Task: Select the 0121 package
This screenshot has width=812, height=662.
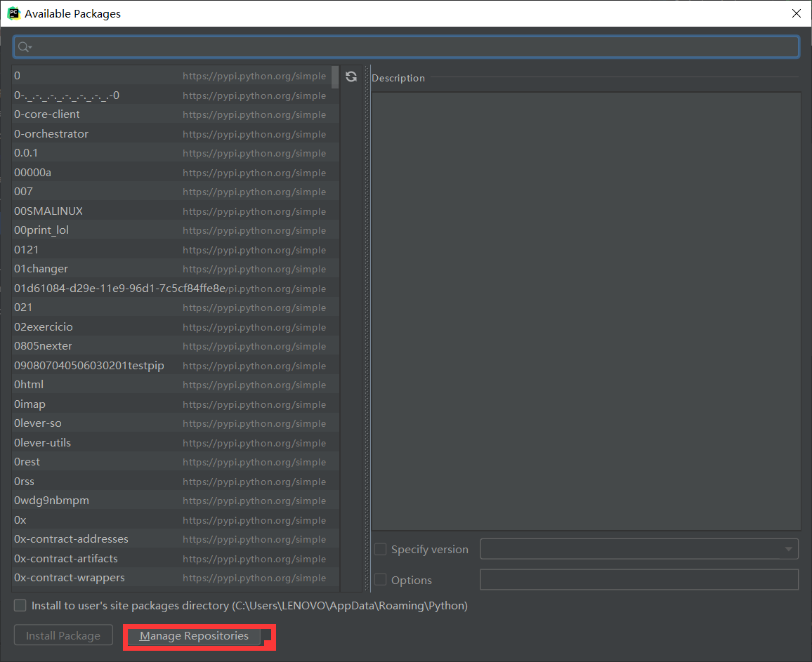Action: pos(176,249)
